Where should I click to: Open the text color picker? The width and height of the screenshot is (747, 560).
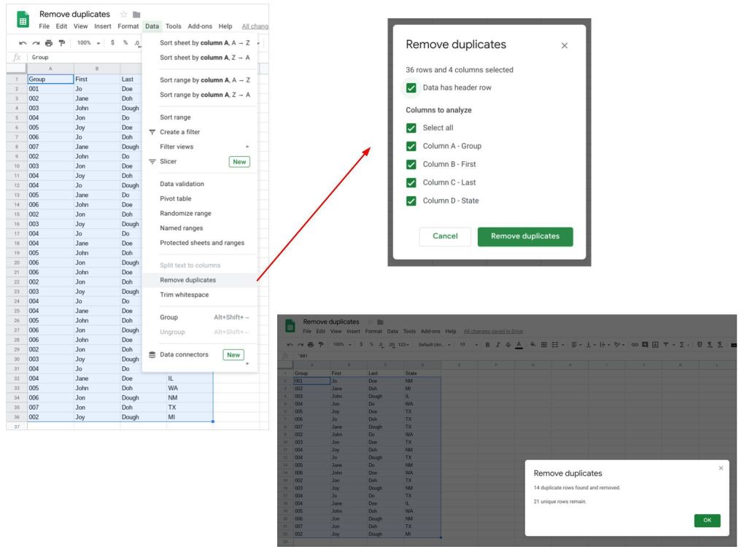[x=519, y=344]
